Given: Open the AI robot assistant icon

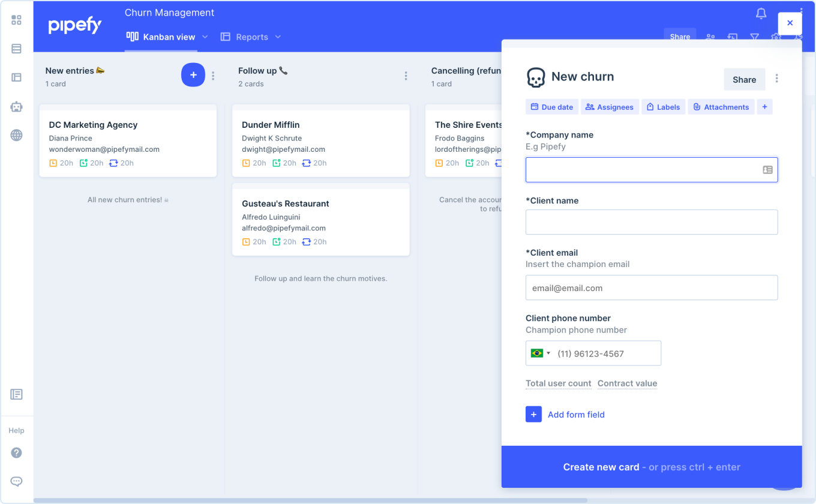Looking at the screenshot, I should (x=16, y=106).
